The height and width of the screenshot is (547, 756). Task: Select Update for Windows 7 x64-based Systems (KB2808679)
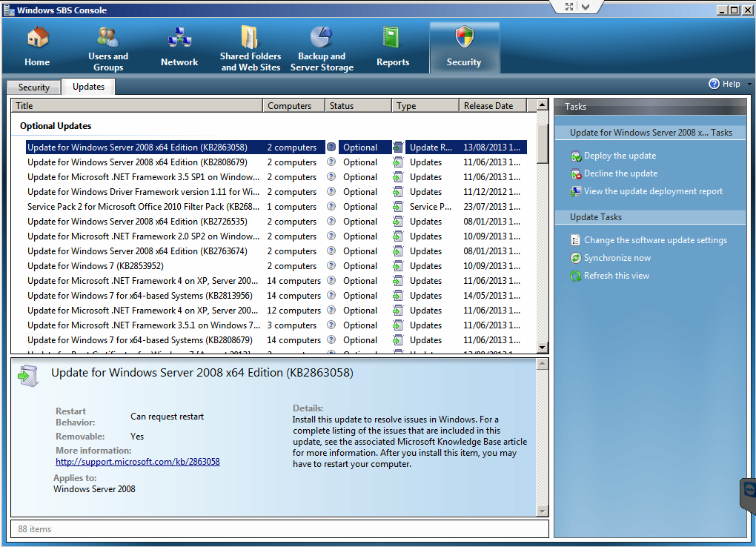coord(276,340)
